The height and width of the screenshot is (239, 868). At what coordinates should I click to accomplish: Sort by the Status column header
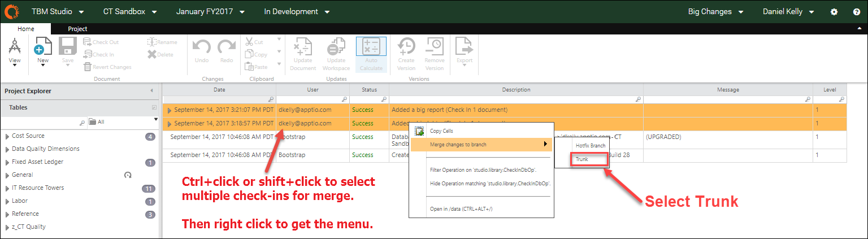[x=369, y=89]
